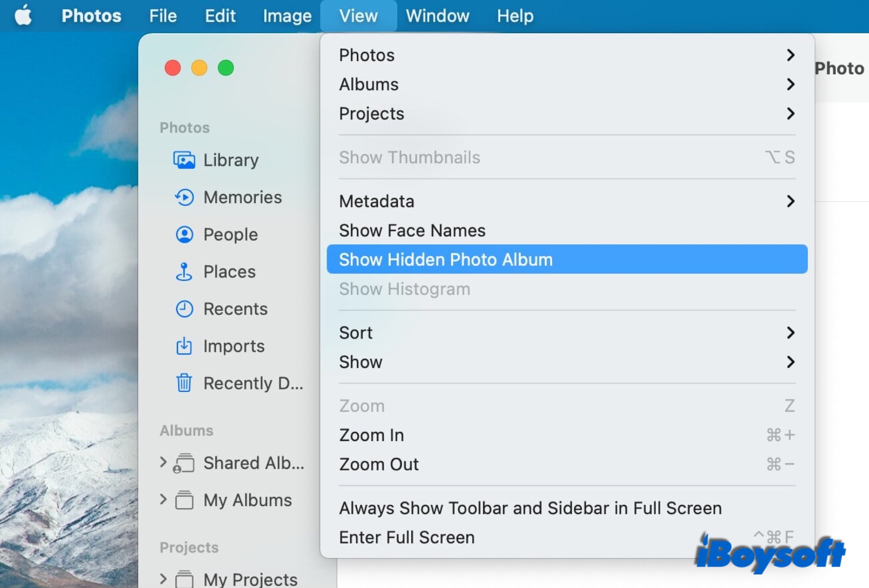Toggle Always Show Toolbar and Sidebar option
This screenshot has width=869, height=588.
pyautogui.click(x=530, y=508)
